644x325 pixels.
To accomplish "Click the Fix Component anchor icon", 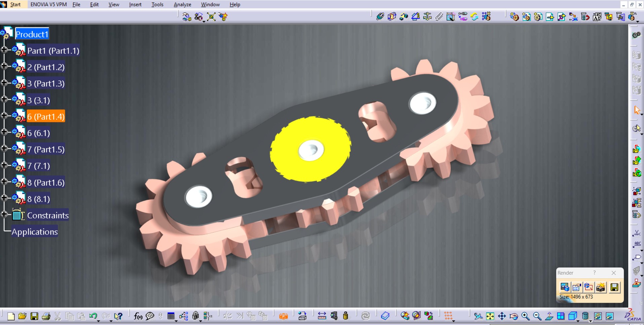I will (x=427, y=16).
